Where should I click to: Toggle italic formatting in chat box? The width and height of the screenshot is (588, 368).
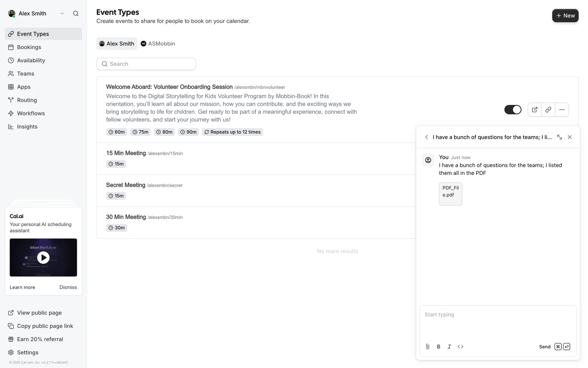click(x=449, y=347)
